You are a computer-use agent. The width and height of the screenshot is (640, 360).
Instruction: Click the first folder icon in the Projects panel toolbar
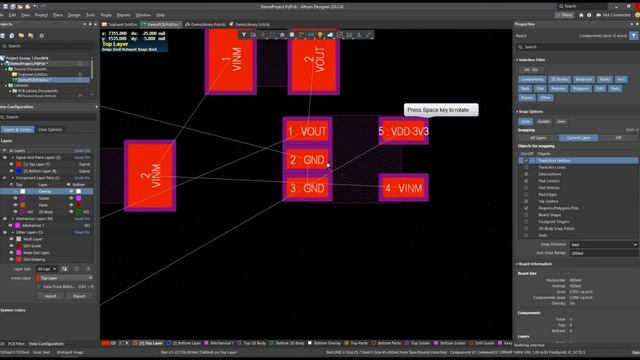[22, 36]
